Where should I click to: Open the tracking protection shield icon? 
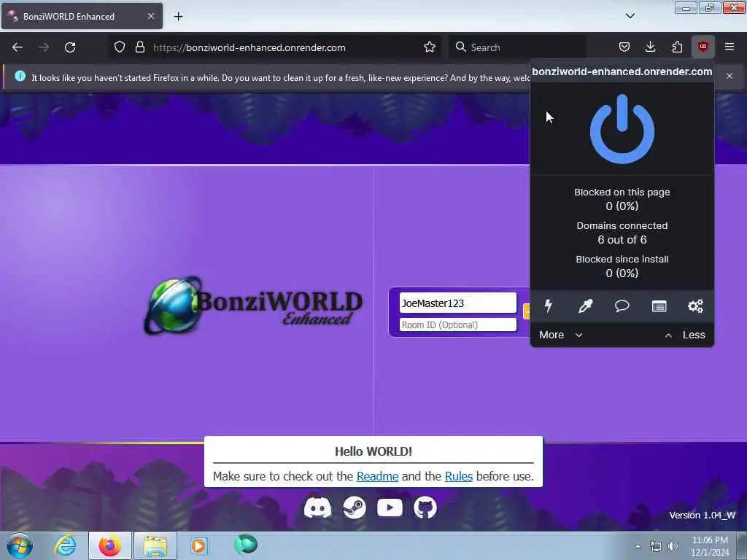coord(120,47)
